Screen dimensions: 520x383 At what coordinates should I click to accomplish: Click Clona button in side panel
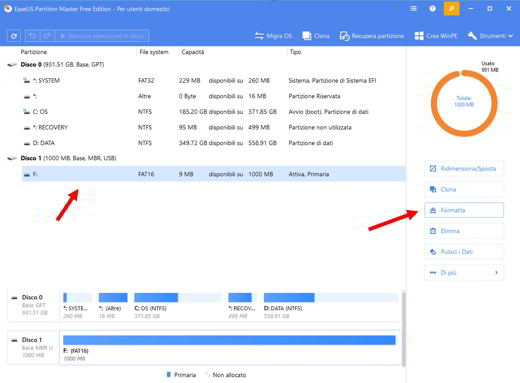(x=464, y=189)
